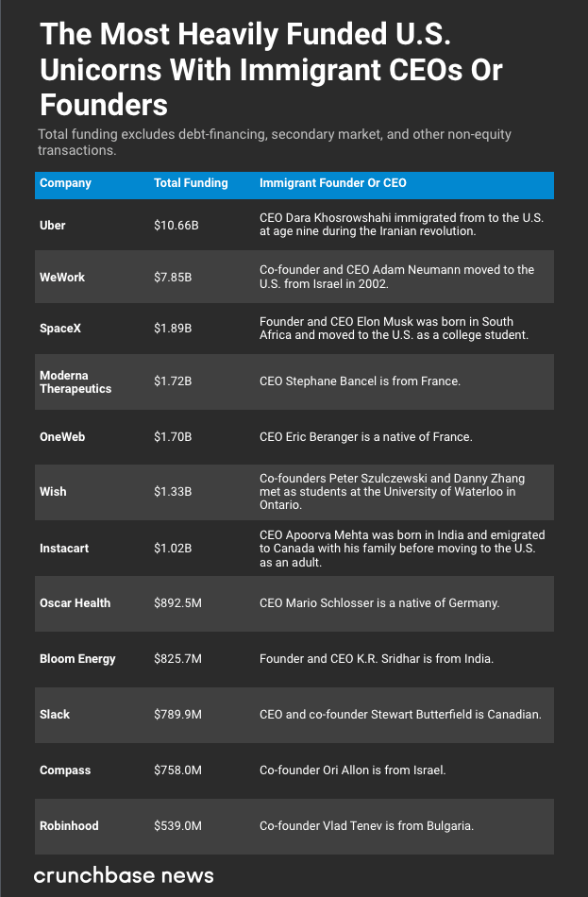
Task: Click the Company column header
Action: 65,183
